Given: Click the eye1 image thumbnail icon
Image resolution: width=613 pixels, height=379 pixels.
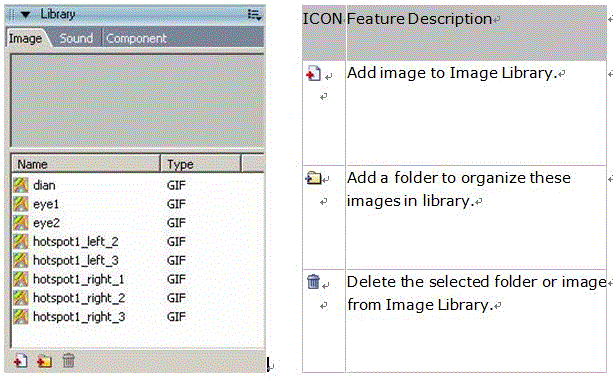Looking at the screenshot, I should point(21,204).
